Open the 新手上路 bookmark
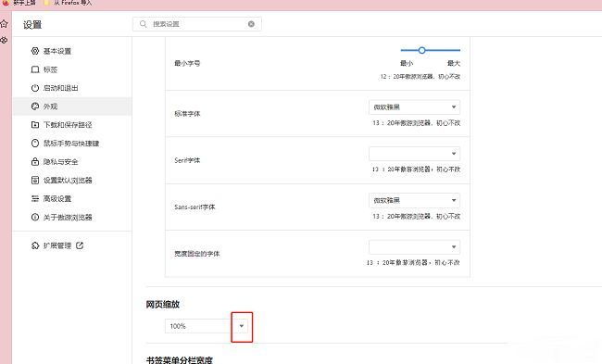Viewport: 602px width, 364px height. point(19,3)
